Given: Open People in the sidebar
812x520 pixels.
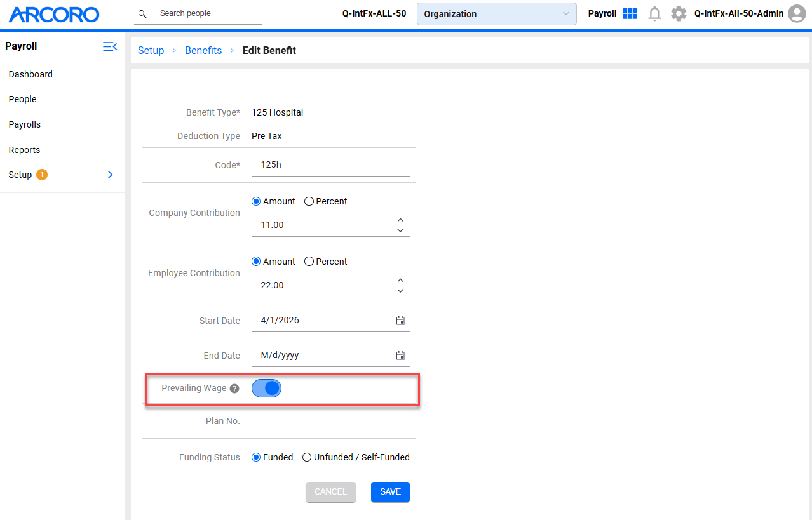Looking at the screenshot, I should coord(23,99).
